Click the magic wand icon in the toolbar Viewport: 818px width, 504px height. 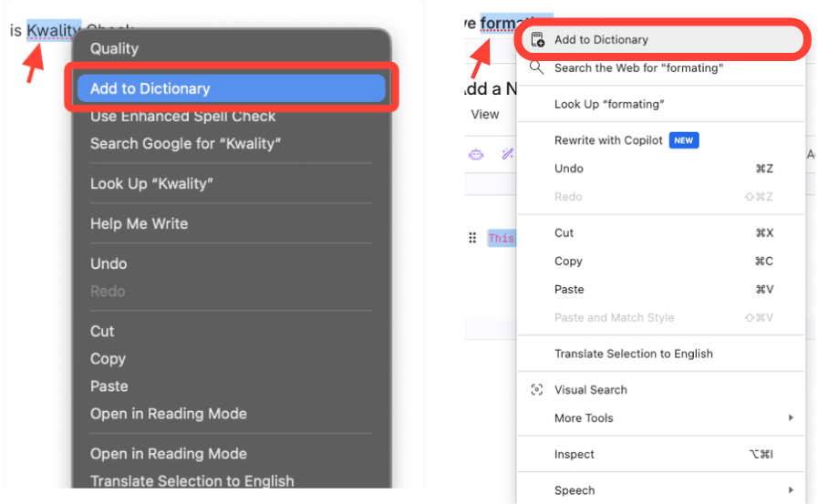pyautogui.click(x=507, y=154)
